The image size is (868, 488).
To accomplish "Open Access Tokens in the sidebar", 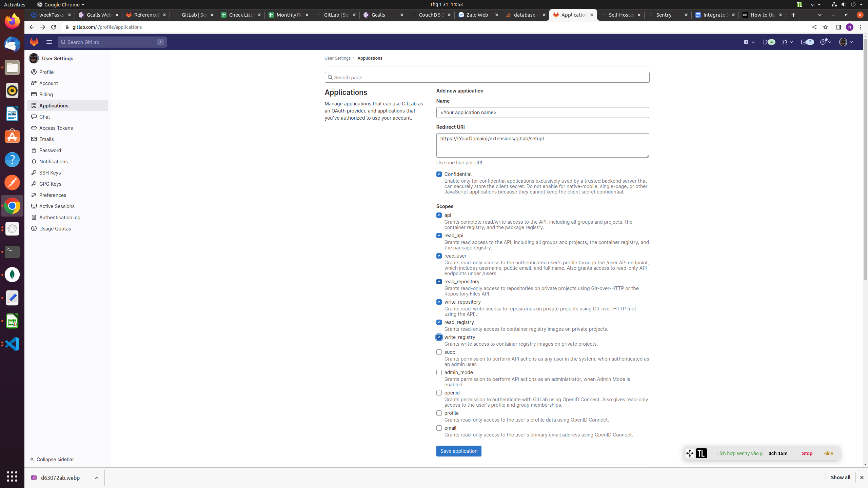I will [x=56, y=128].
